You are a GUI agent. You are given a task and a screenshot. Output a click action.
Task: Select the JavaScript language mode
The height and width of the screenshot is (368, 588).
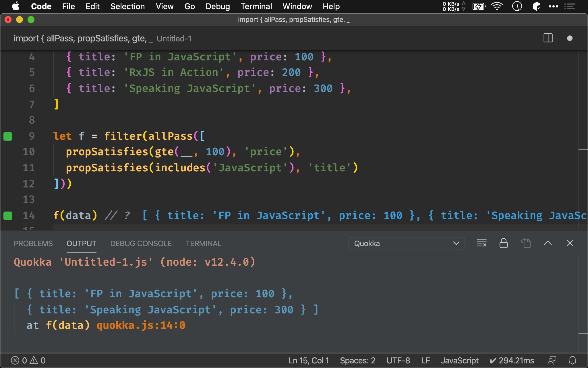click(x=460, y=361)
